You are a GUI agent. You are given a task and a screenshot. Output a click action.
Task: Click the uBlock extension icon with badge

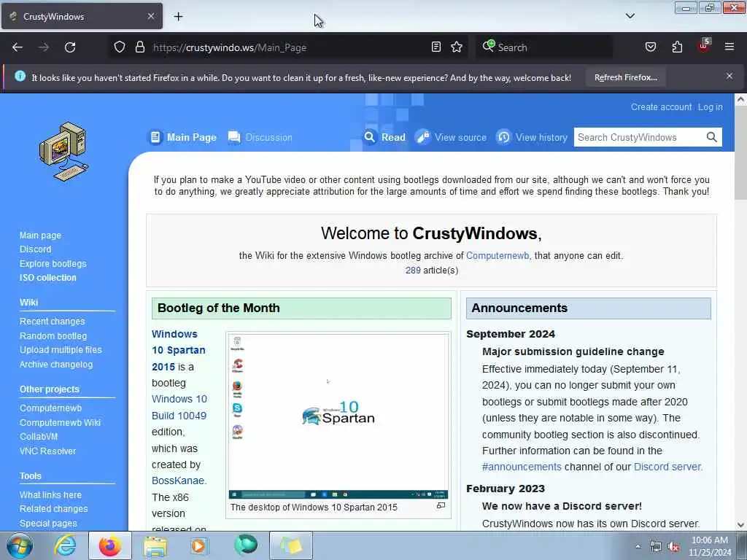coord(704,46)
